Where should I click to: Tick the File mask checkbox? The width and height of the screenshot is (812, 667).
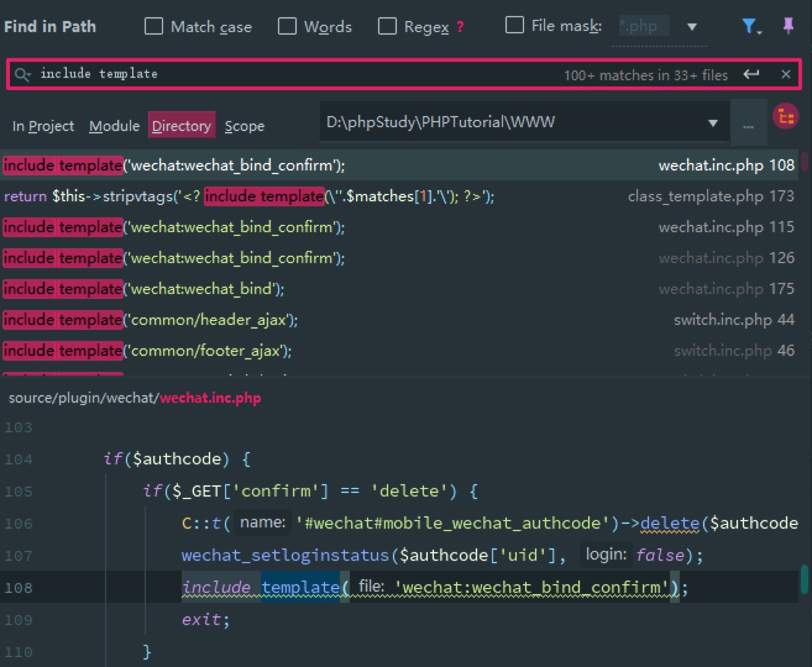pyautogui.click(x=515, y=25)
